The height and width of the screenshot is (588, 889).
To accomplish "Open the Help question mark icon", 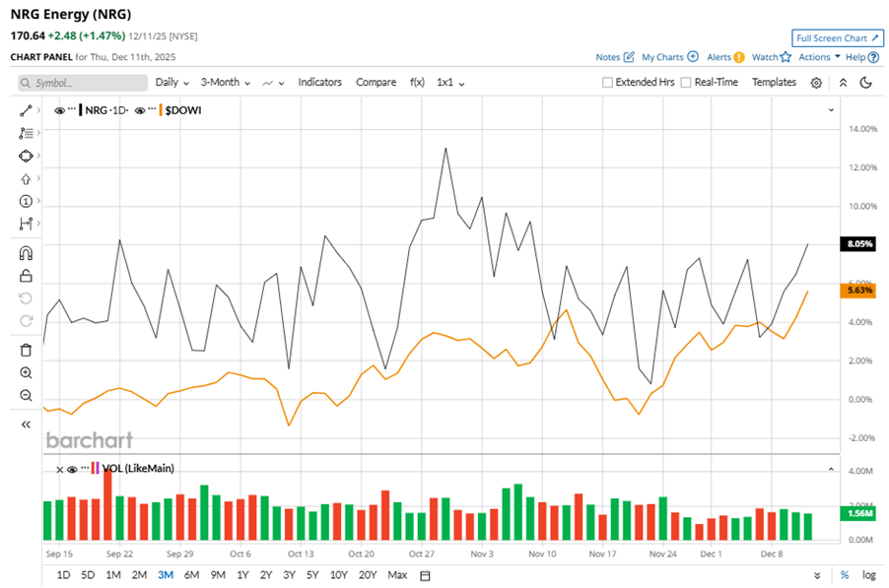I will pyautogui.click(x=873, y=57).
